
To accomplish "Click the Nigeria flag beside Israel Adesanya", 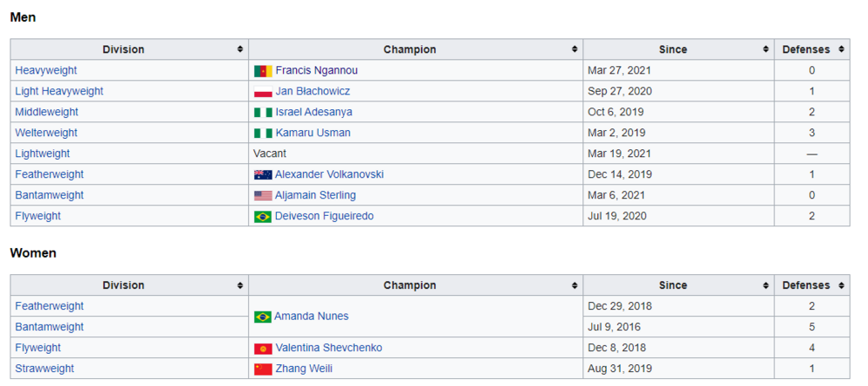I will (x=262, y=113).
